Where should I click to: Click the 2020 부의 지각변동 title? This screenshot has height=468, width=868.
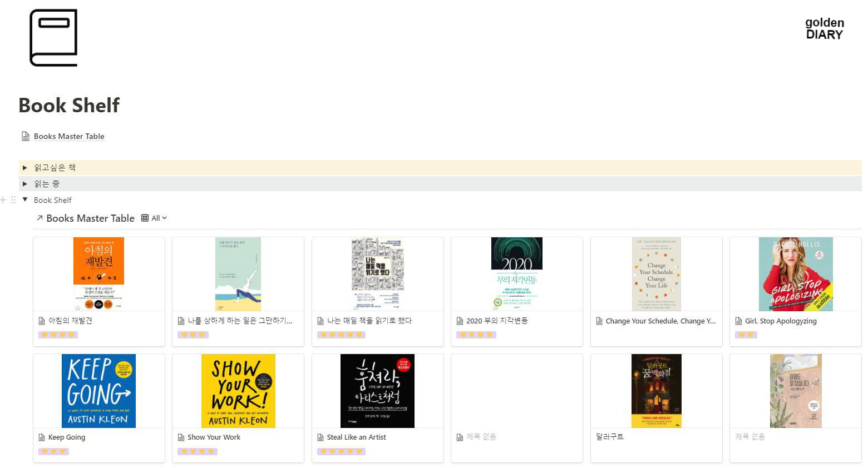497,321
